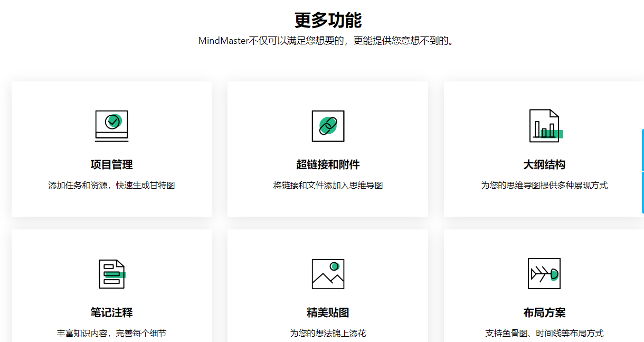Click the text 为您的想法锦上添花
The width and height of the screenshot is (644, 342).
click(328, 334)
